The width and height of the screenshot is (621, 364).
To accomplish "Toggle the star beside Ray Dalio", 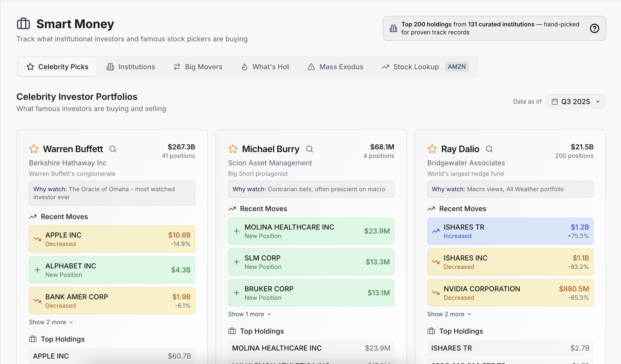I will point(432,149).
